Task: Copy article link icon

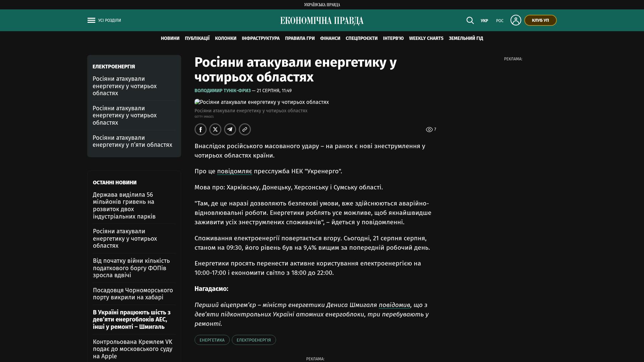Action: [245, 129]
